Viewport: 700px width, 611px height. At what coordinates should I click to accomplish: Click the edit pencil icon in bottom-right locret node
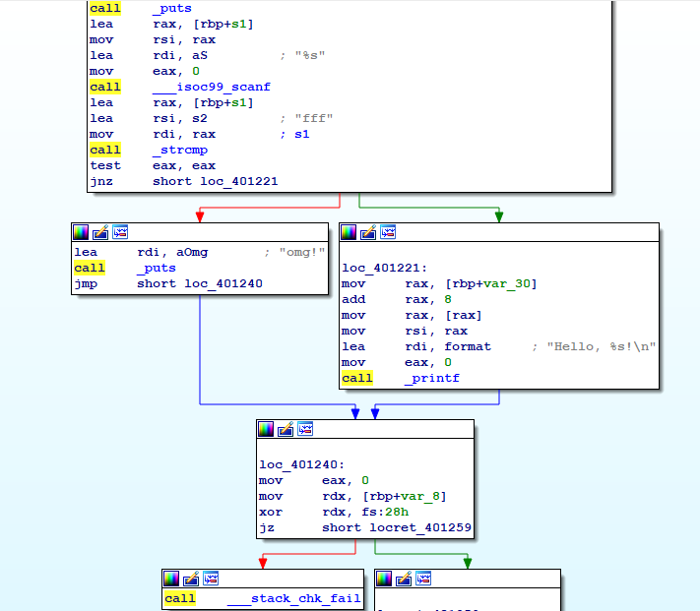pos(404,579)
